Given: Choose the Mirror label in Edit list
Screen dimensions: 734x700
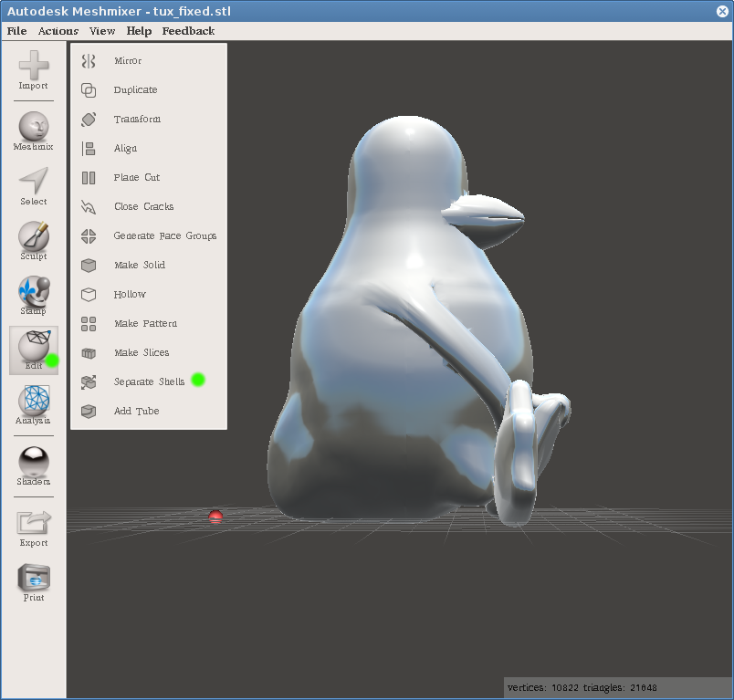Looking at the screenshot, I should (128, 61).
